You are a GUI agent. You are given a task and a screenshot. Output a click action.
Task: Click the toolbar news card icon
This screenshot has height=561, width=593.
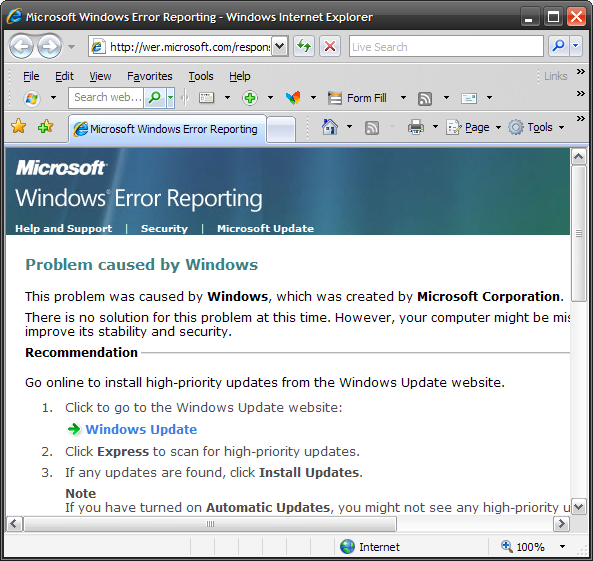click(x=206, y=98)
